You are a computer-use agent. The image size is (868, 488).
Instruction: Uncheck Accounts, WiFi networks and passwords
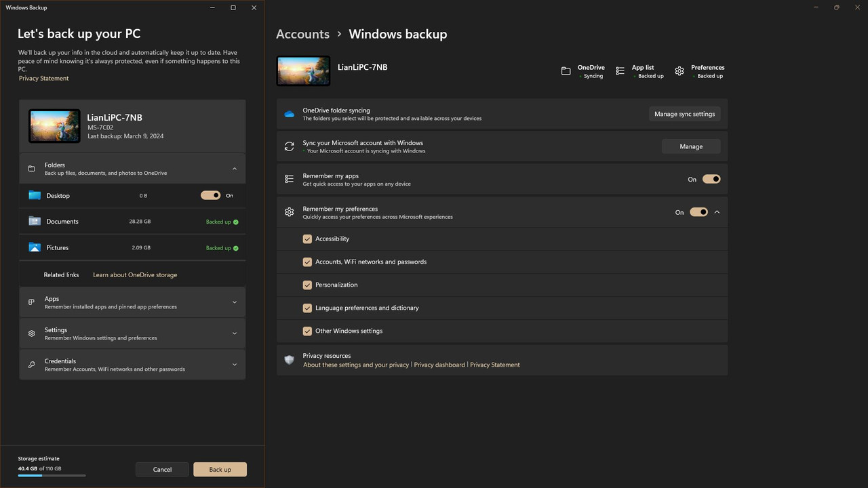[x=307, y=262]
